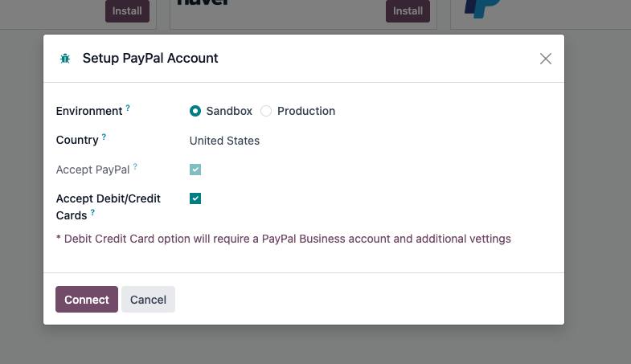Click Install button beside the partially hidden logo

[408, 11]
